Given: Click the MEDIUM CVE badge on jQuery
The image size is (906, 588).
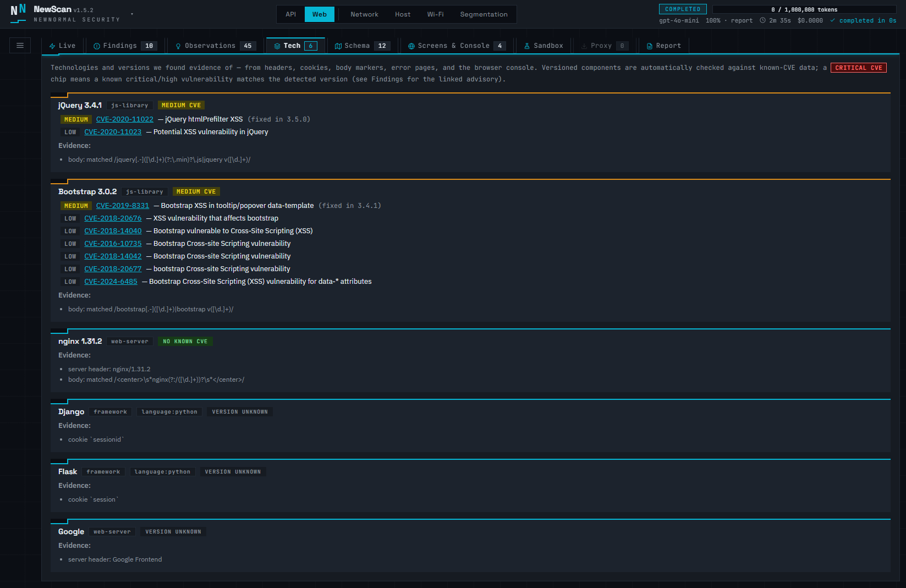Looking at the screenshot, I should (181, 106).
